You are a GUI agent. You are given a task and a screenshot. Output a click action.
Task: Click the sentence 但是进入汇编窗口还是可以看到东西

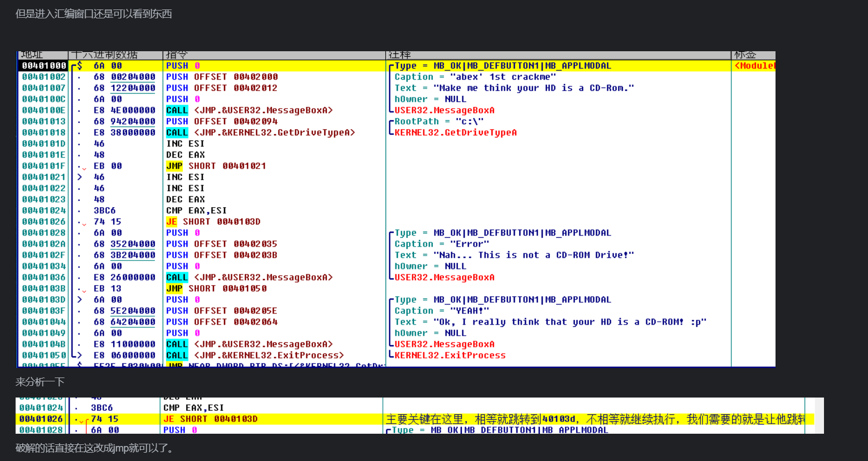pos(94,13)
